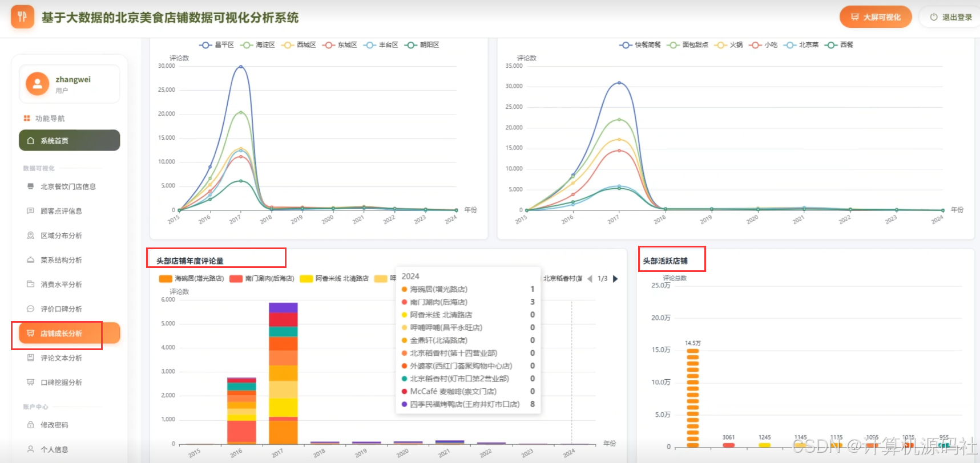
Task: Toggle the 快餐简餐 legend series
Action: [640, 44]
